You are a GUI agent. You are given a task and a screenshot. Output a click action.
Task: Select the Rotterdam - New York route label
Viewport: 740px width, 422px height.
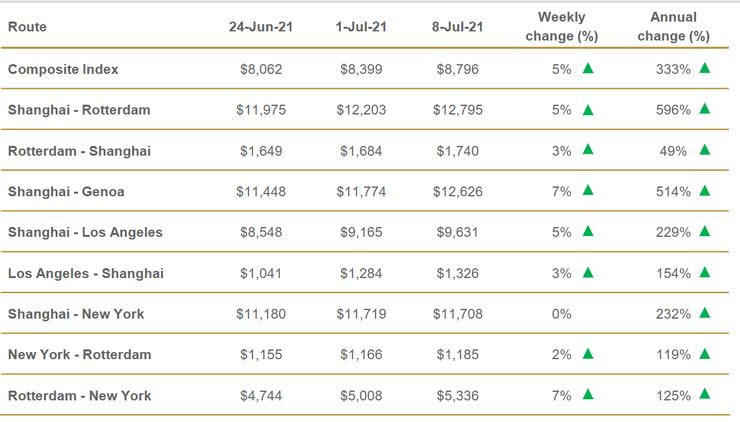click(x=79, y=395)
